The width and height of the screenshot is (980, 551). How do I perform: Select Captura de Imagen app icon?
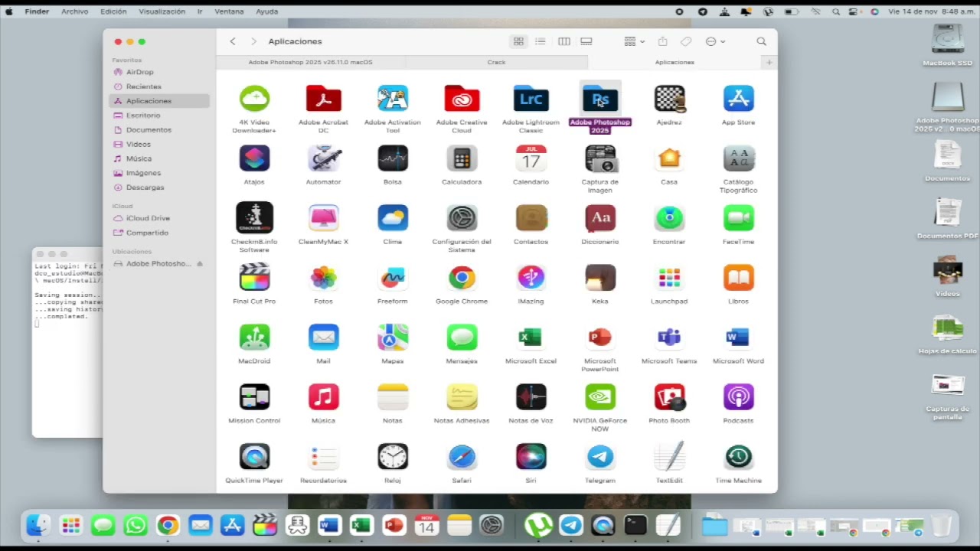(x=599, y=158)
